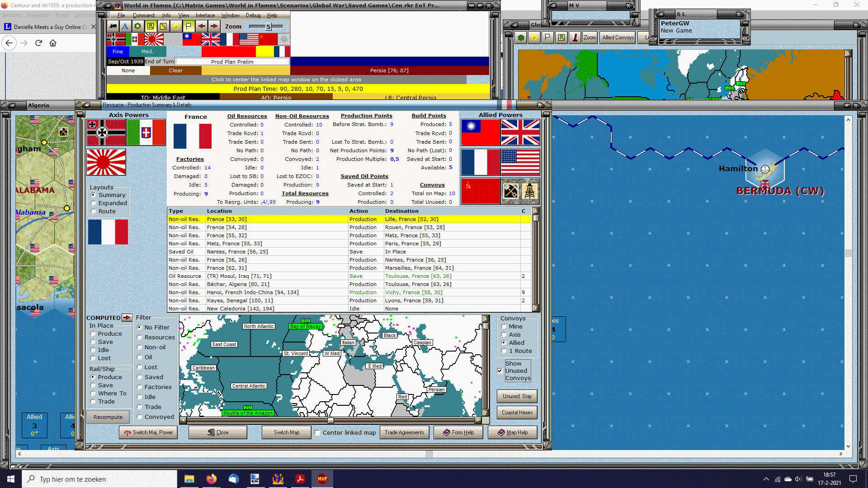Image resolution: width=868 pixels, height=488 pixels.
Task: Click the red left arrow toolbar button
Action: tap(202, 26)
